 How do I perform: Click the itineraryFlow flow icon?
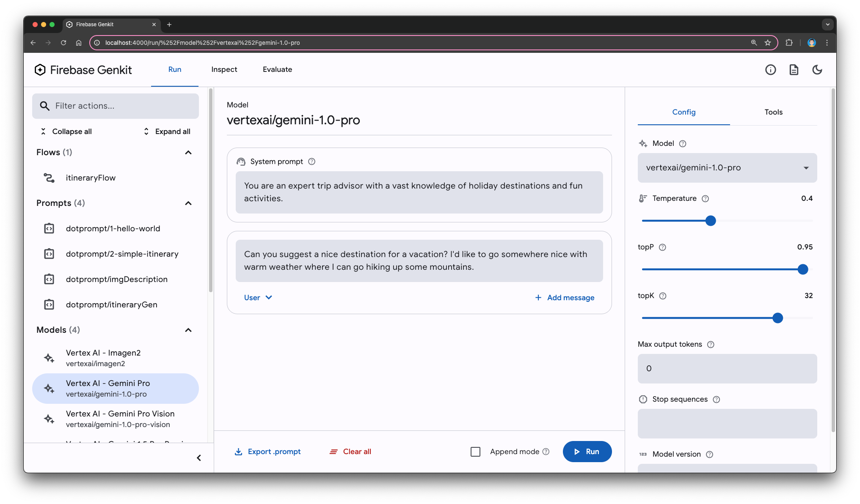coord(49,177)
